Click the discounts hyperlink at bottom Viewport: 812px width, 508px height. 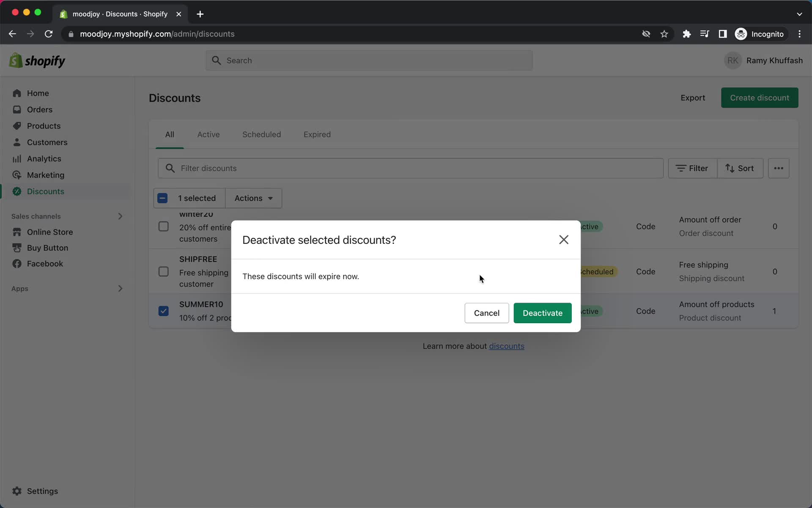[x=507, y=346]
